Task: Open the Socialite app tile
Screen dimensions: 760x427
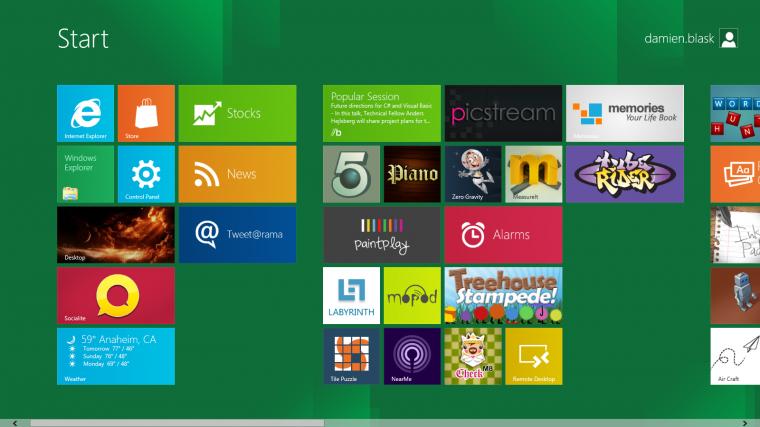Action: [116, 296]
